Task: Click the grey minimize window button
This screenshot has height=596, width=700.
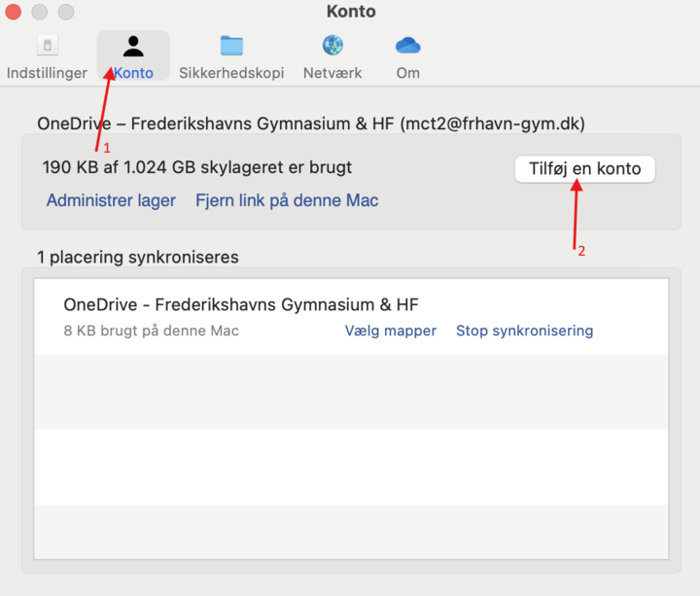Action: [x=40, y=13]
